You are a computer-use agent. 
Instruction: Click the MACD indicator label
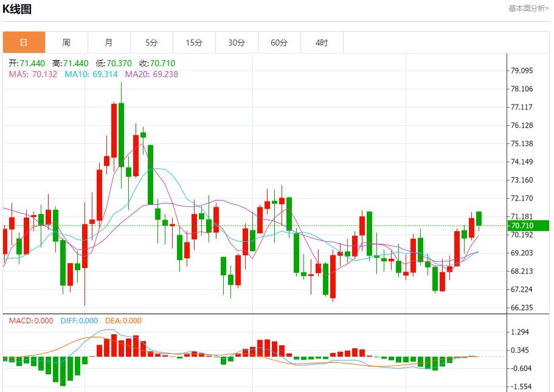(x=31, y=321)
